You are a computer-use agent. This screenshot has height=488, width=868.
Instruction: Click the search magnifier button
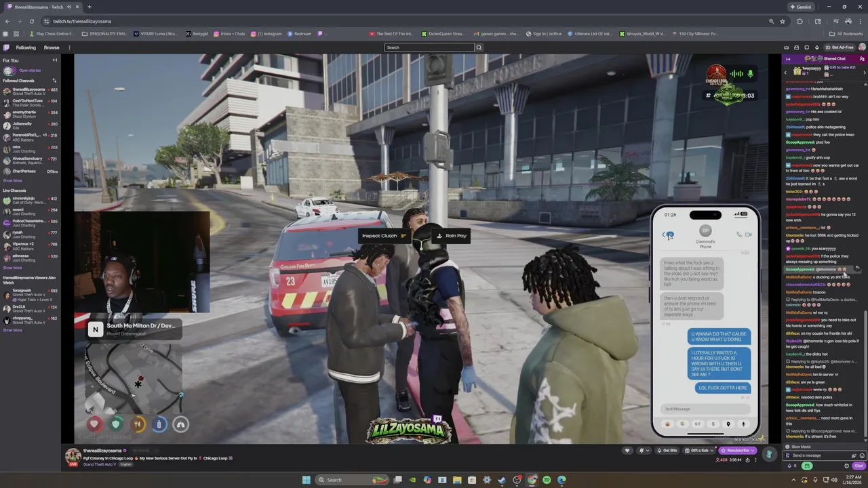tap(479, 47)
